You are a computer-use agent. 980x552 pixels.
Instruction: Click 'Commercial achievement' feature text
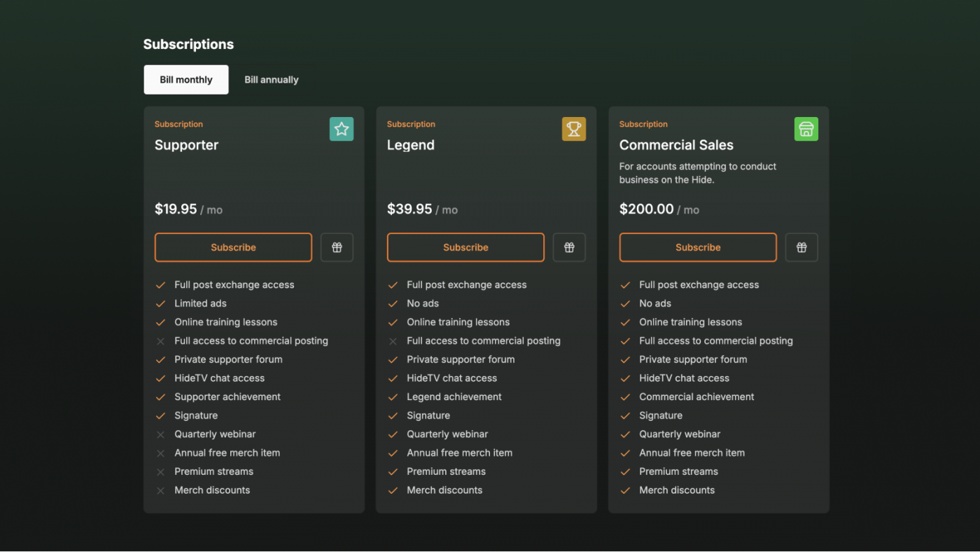(696, 396)
